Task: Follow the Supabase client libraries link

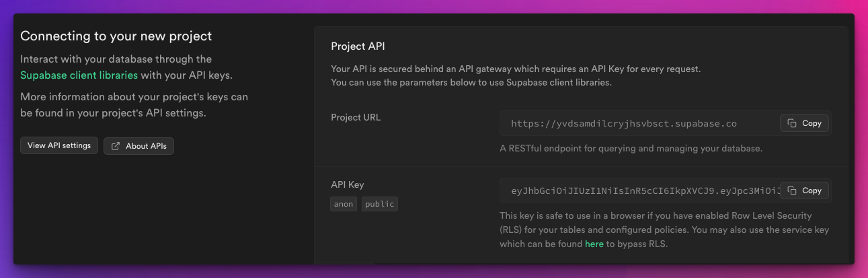Action: click(79, 75)
